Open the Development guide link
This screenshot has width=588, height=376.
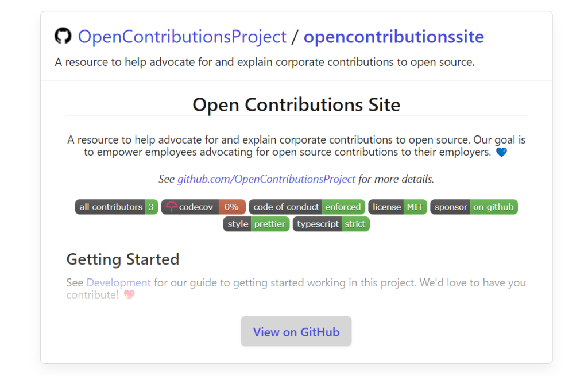118,282
